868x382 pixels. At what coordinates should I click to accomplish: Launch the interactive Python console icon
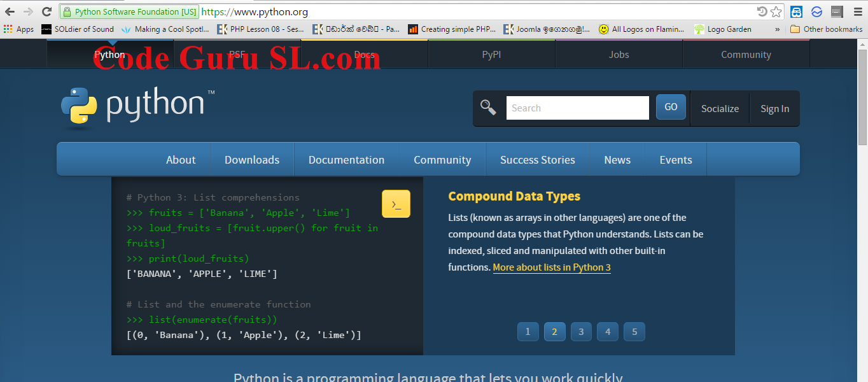[x=396, y=204]
